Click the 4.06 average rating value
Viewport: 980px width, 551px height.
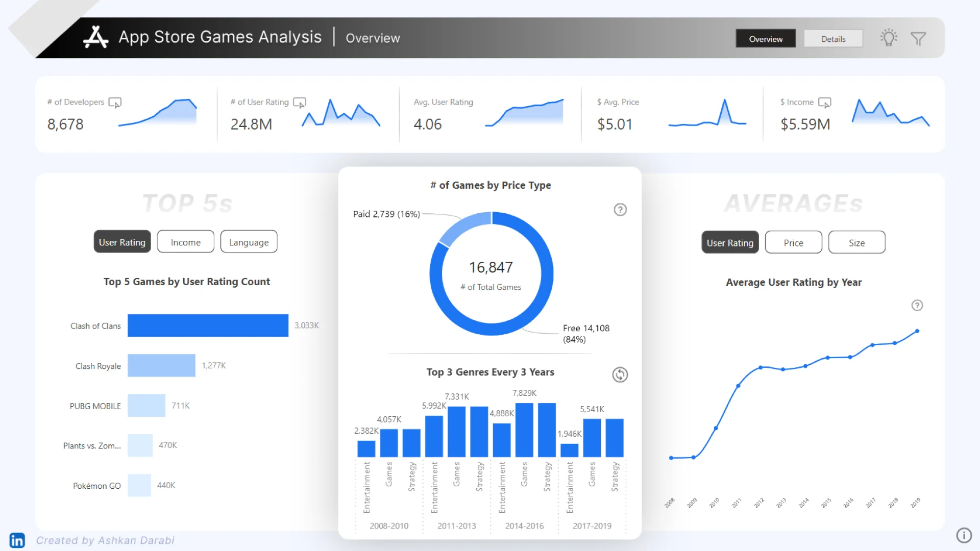point(428,124)
